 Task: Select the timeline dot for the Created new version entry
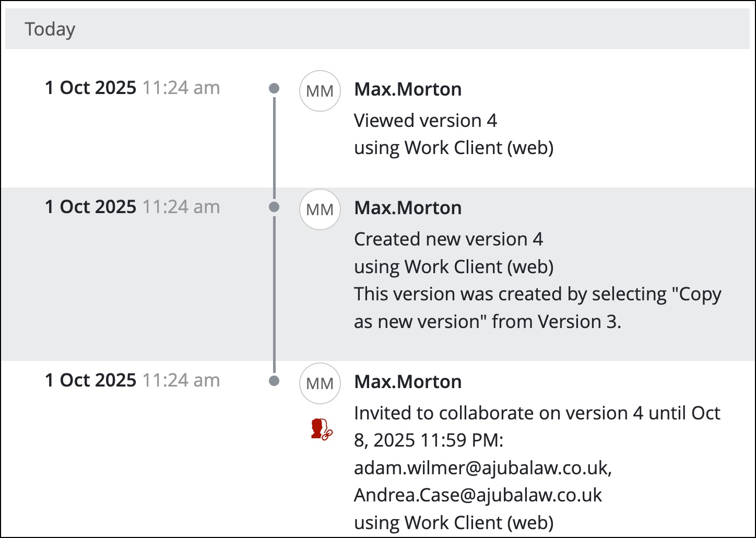[x=274, y=207]
